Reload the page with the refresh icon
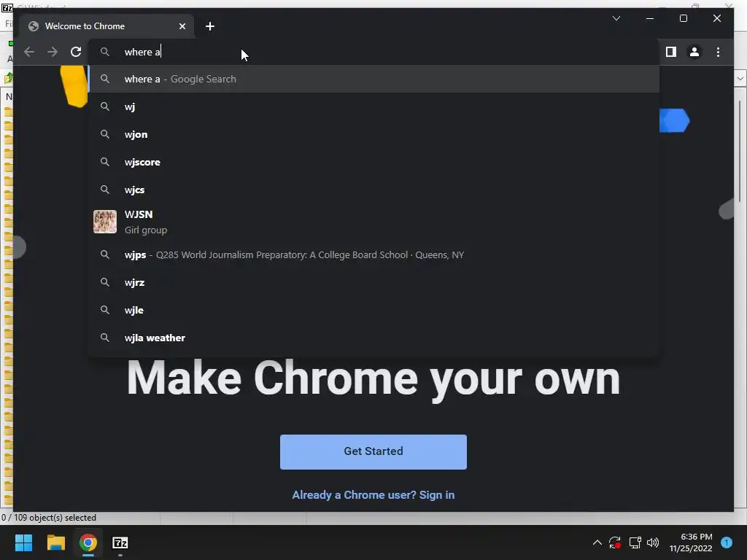The image size is (747, 560). pos(76,52)
